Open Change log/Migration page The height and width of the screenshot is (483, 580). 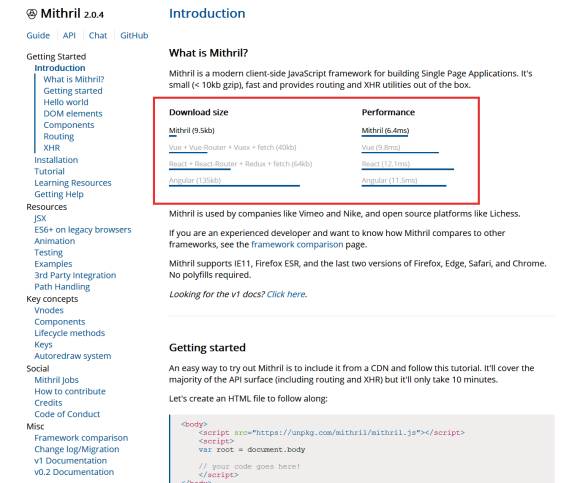click(x=77, y=449)
